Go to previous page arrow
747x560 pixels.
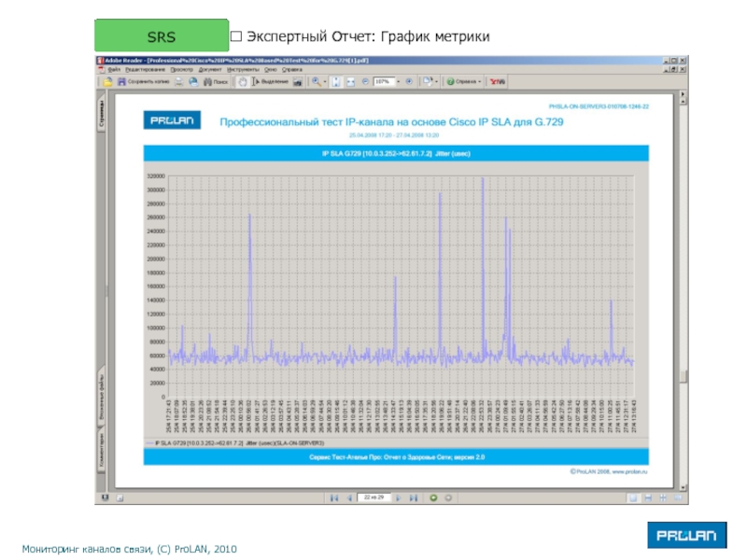349,498
